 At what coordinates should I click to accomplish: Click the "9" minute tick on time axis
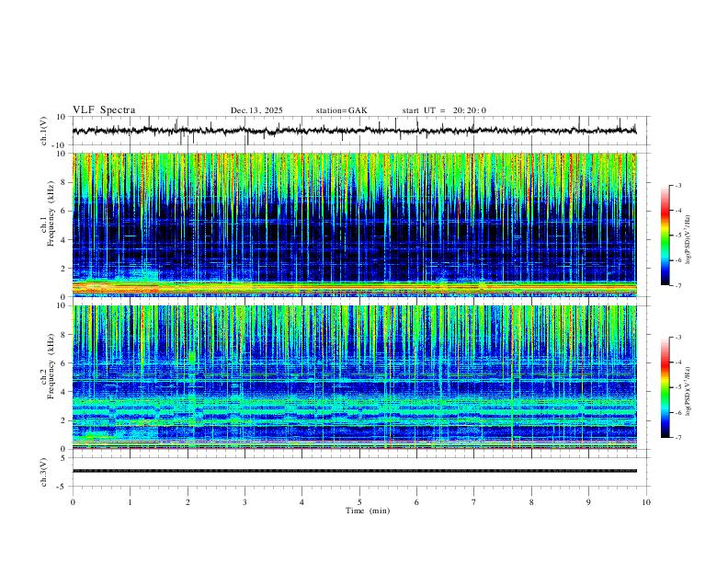pos(588,502)
